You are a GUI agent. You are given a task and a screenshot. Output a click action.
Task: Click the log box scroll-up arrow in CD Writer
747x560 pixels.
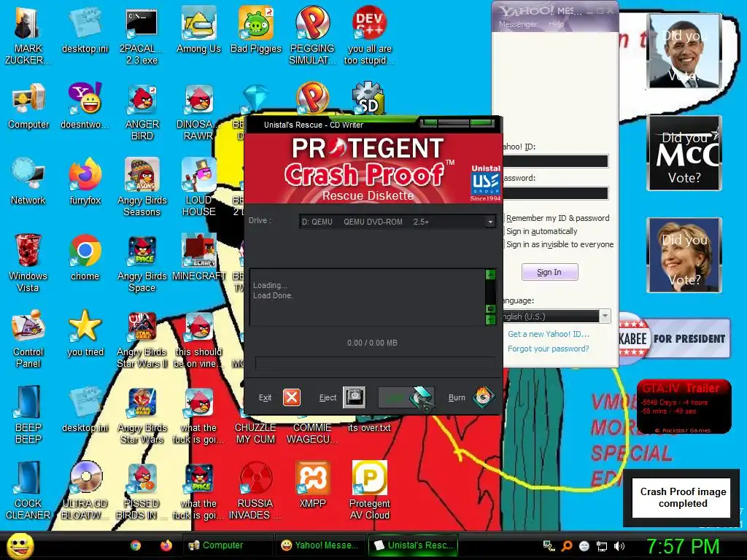[x=489, y=275]
